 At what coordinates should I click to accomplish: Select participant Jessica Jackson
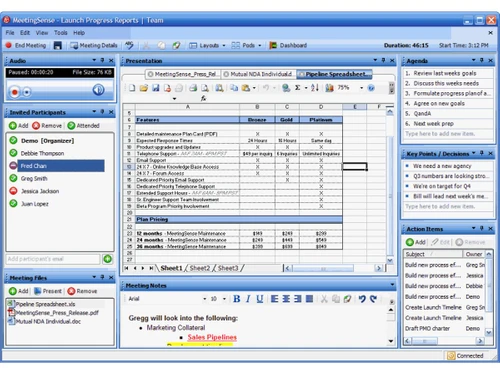[40, 191]
